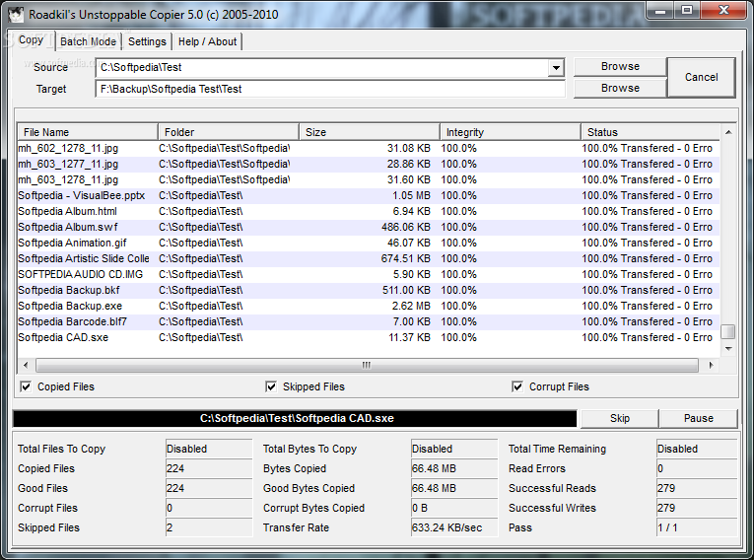Browse for the Source folder
The width and height of the screenshot is (754, 560).
tap(620, 66)
